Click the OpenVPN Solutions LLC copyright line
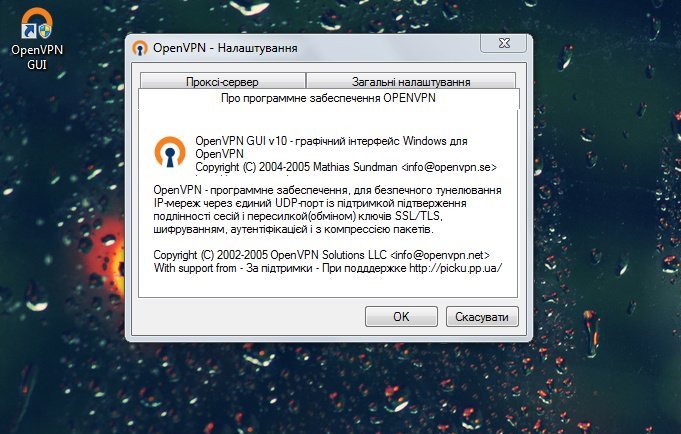Screen dimensions: 681x434 [x=321, y=255]
